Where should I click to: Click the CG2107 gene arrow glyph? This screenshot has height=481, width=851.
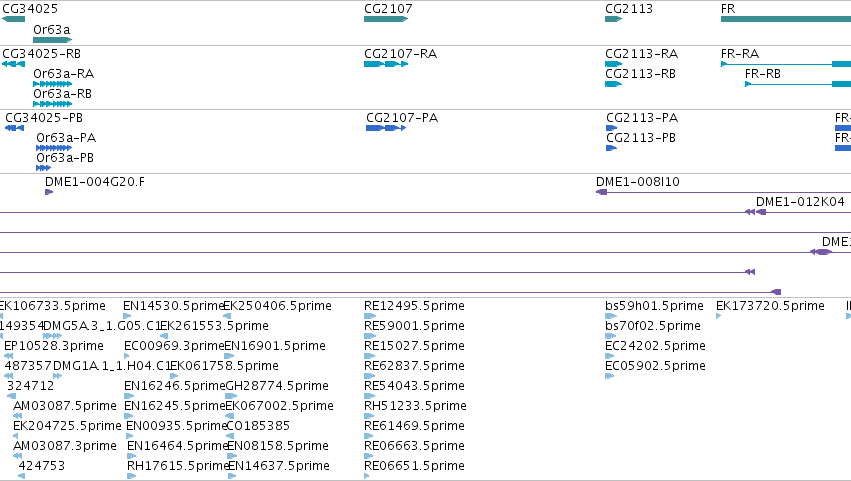click(386, 19)
